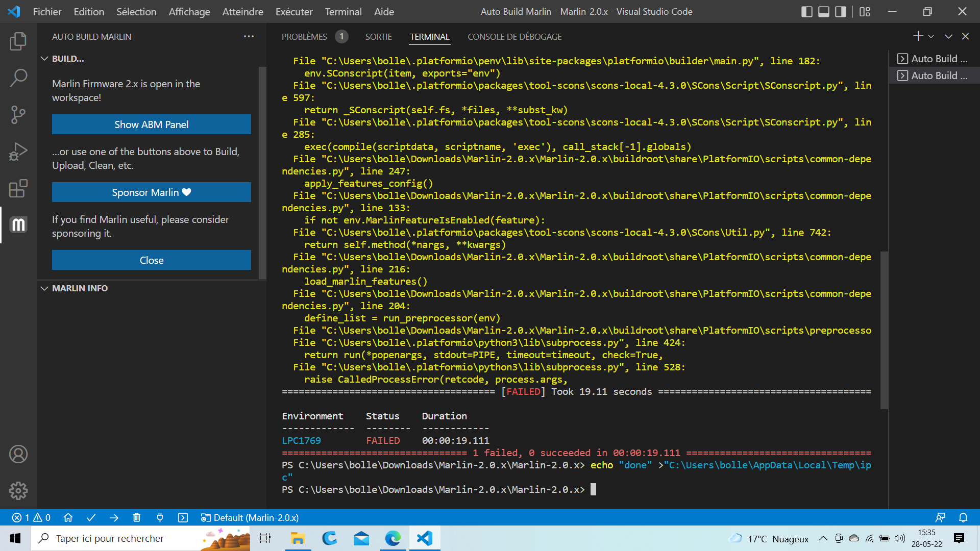Toggle the primary side bar layout button

click(807, 12)
